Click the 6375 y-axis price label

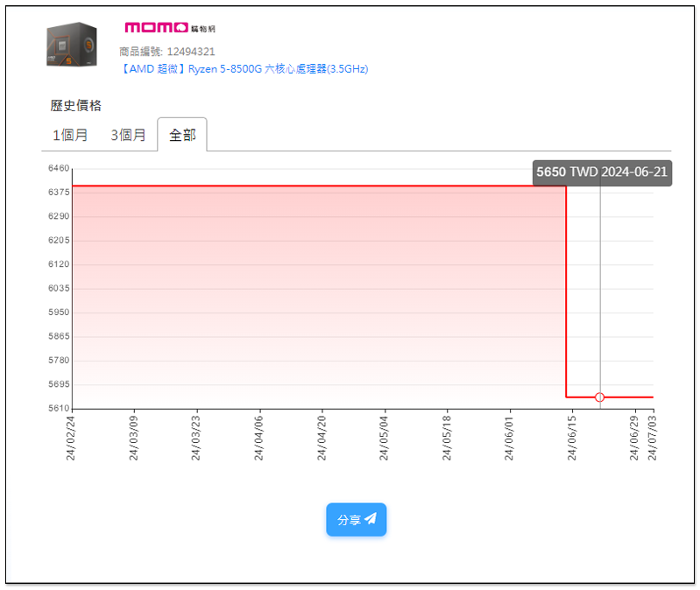pyautogui.click(x=59, y=193)
